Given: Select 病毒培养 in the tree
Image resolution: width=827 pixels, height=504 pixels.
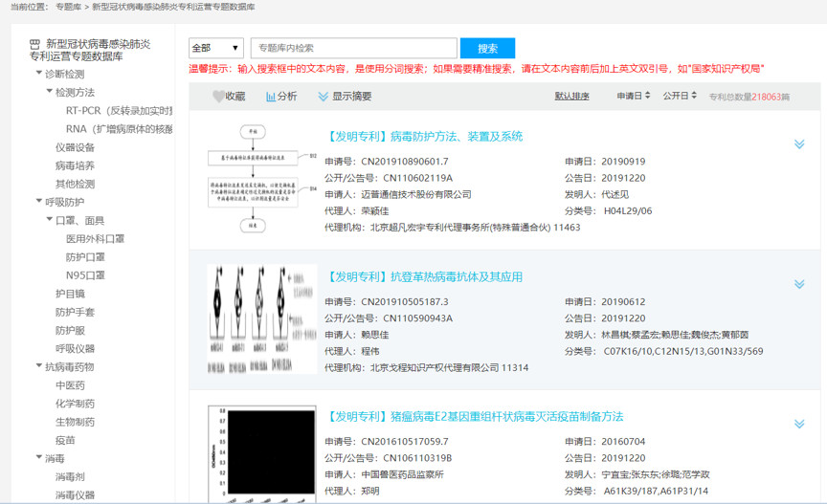Looking at the screenshot, I should (x=75, y=165).
